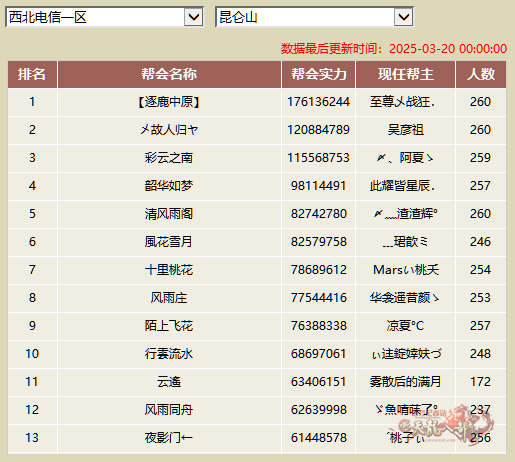Click the 帮会名称 column header
This screenshot has width=515, height=462.
[169, 74]
